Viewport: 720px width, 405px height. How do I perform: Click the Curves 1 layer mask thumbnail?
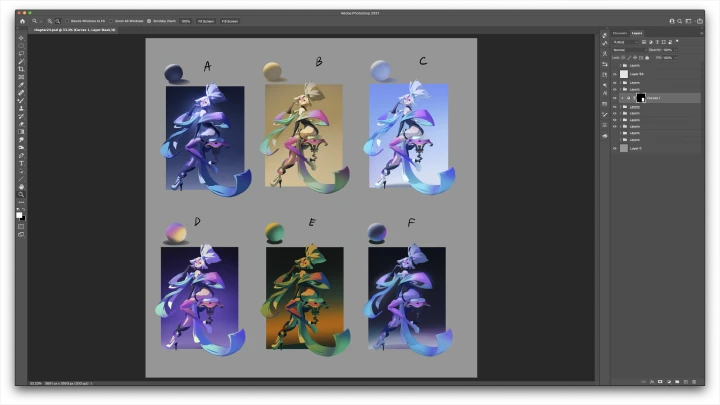(x=640, y=98)
